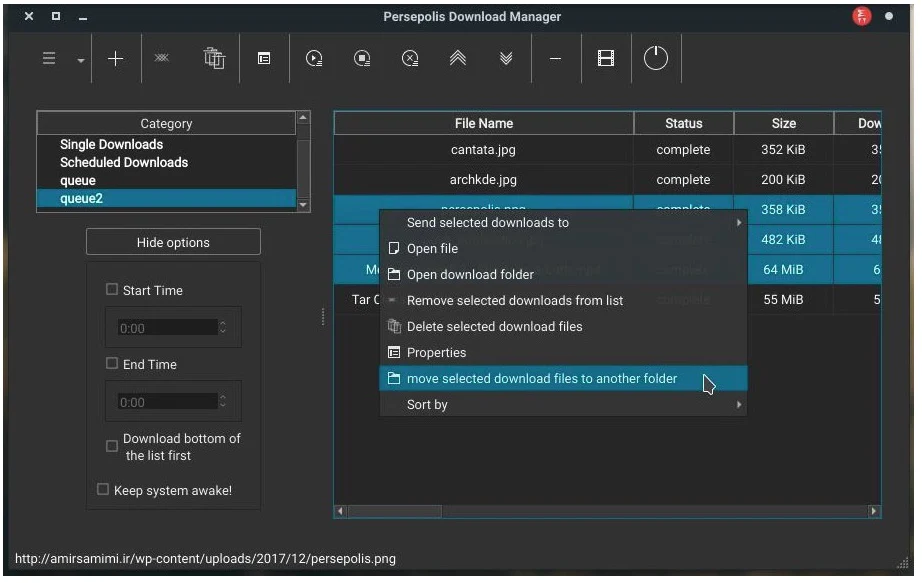Click the 200 KiB size cell

tap(783, 180)
